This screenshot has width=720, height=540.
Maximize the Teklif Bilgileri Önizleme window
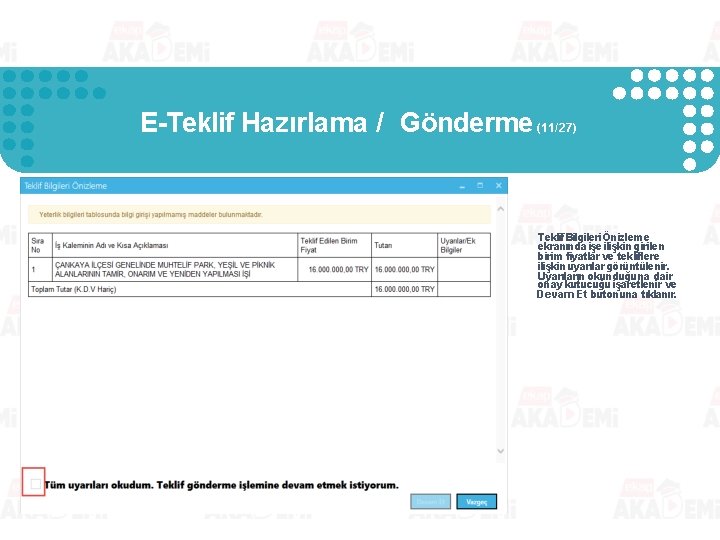pos(480,186)
